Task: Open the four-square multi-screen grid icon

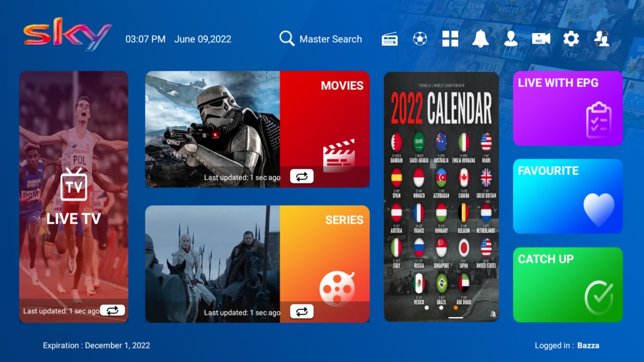Action: [x=450, y=39]
